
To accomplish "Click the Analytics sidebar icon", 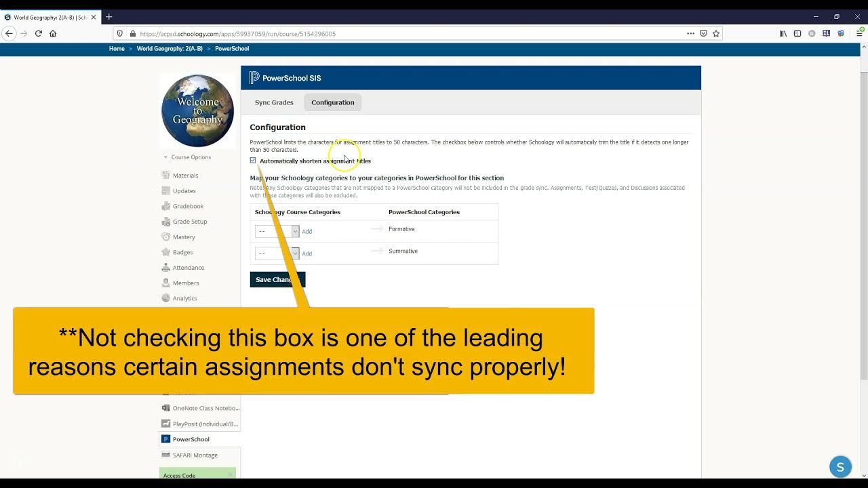I will [x=166, y=298].
